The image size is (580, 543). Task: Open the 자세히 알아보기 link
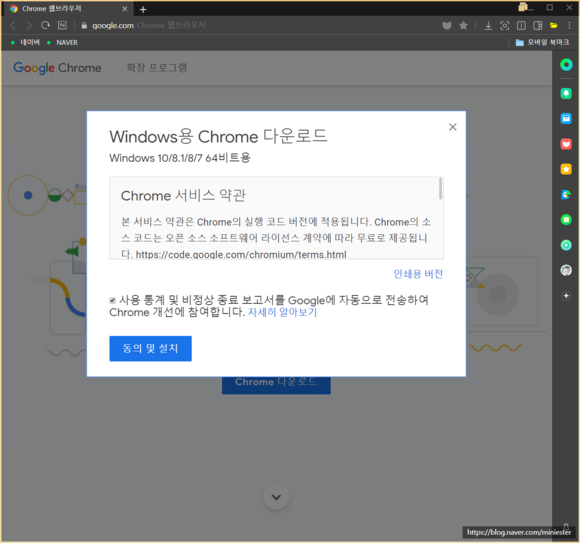point(282,313)
